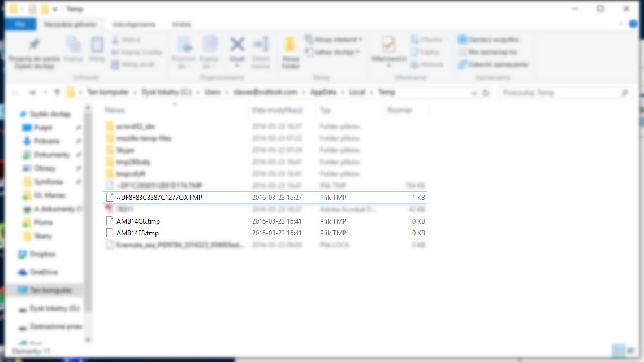This screenshot has width=644, height=362.
Task: Open the Nowy element dropdown
Action: coord(334,40)
